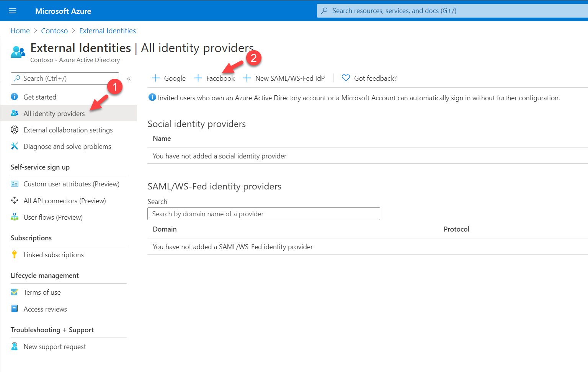Click Troubleshooting + Support section label
The height and width of the screenshot is (372, 588).
[52, 330]
